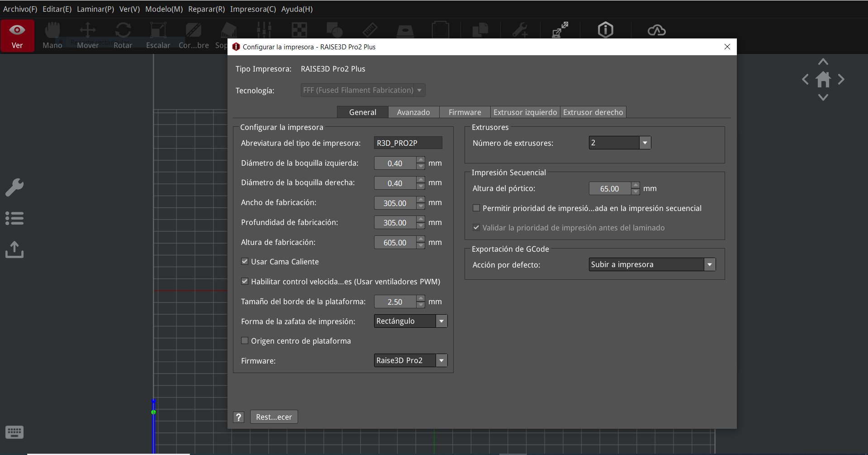Reset view with the home icon
868x455 pixels.
click(x=823, y=80)
